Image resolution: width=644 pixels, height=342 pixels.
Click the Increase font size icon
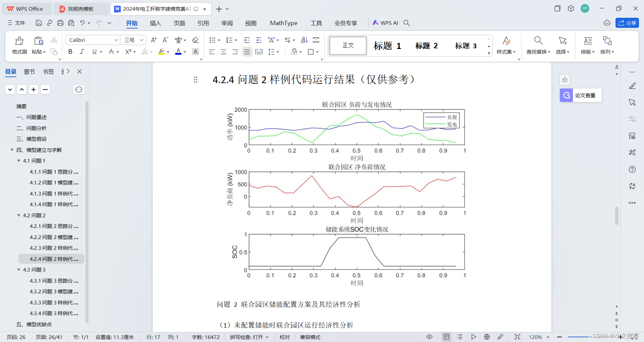pos(154,40)
